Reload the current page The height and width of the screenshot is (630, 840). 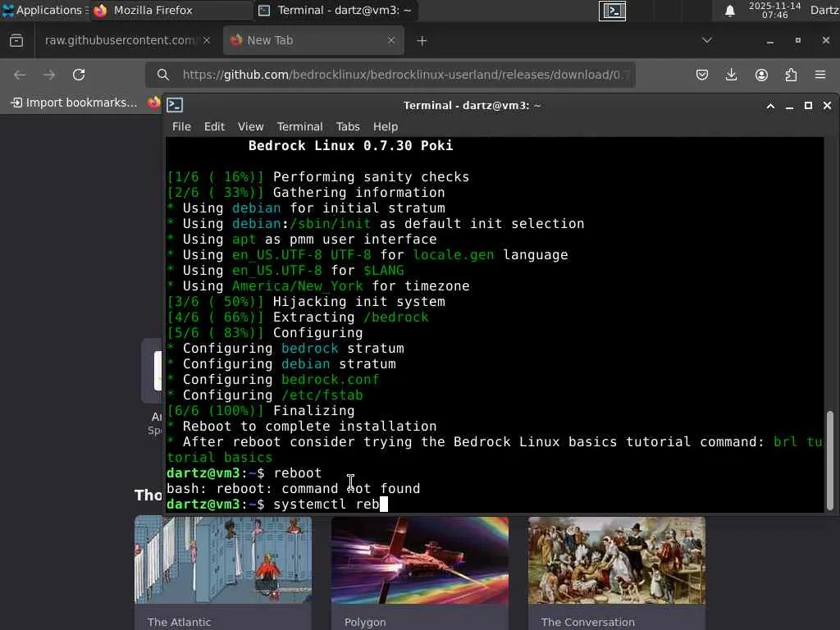coord(79,75)
